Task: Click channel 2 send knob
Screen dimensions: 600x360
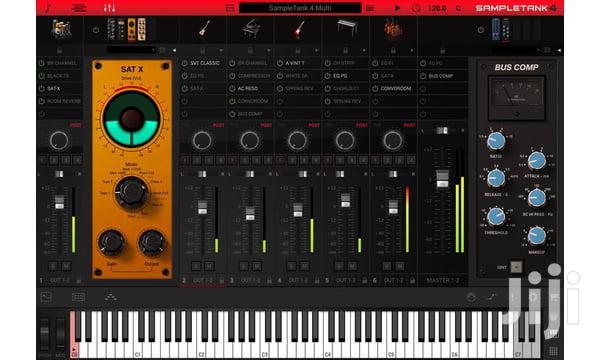Action: pos(202,141)
